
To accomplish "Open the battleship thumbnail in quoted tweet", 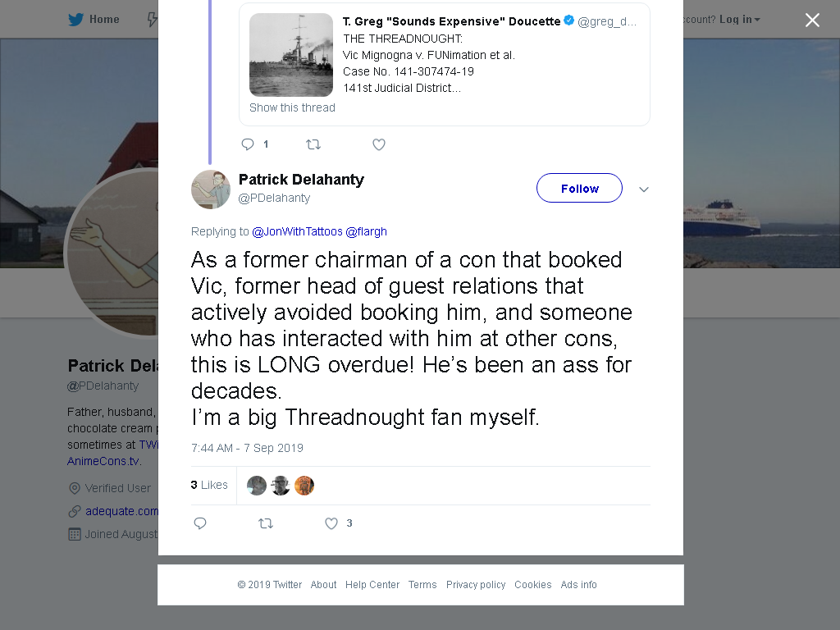I will tap(291, 55).
